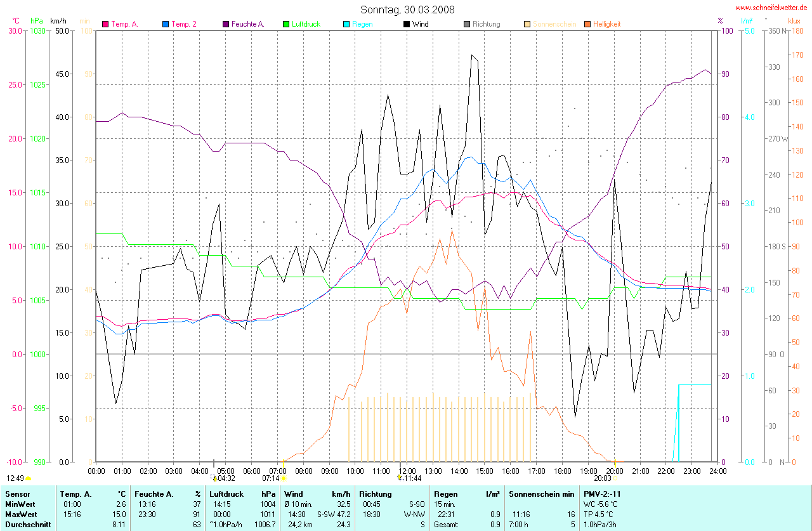Click the cyan Regen legend swatch
The height and width of the screenshot is (531, 812).
click(x=347, y=24)
